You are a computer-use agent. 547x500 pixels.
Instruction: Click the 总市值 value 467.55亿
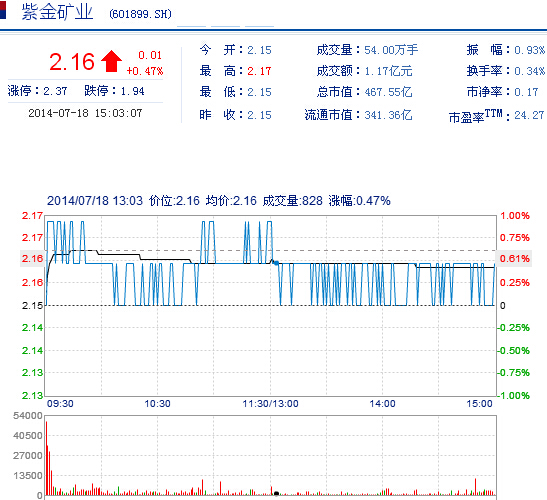point(388,92)
